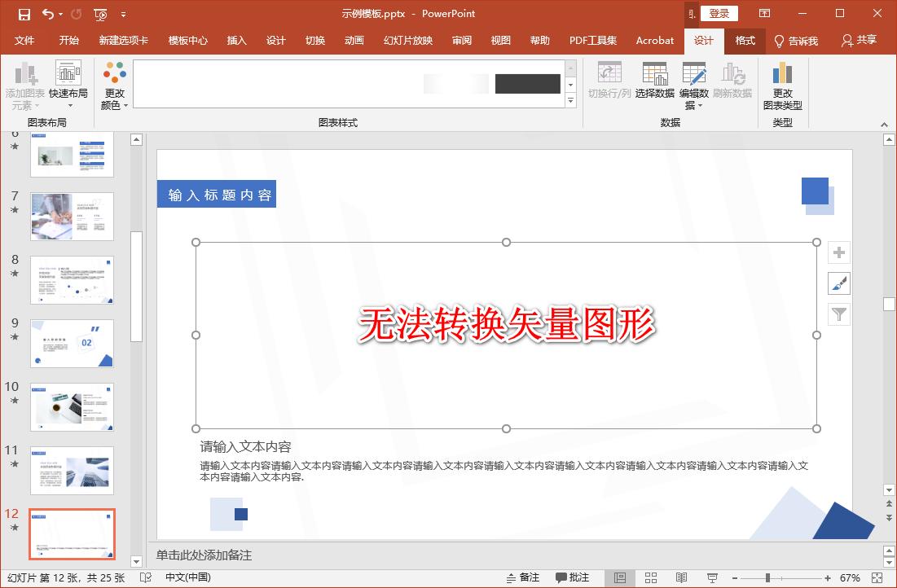897x588 pixels.
Task: Open the 格式 (Format) chart tools tab
Action: tap(745, 40)
